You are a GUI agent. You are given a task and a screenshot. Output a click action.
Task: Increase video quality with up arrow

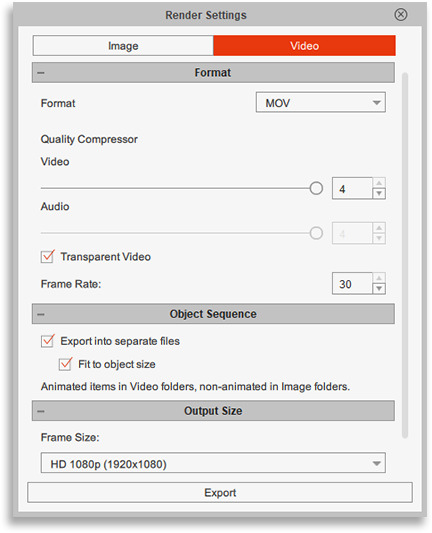tap(379, 183)
